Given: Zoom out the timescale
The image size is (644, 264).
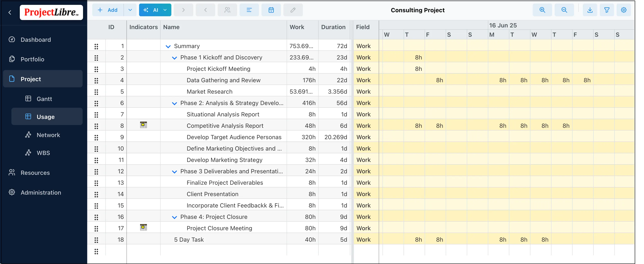Looking at the screenshot, I should 564,10.
